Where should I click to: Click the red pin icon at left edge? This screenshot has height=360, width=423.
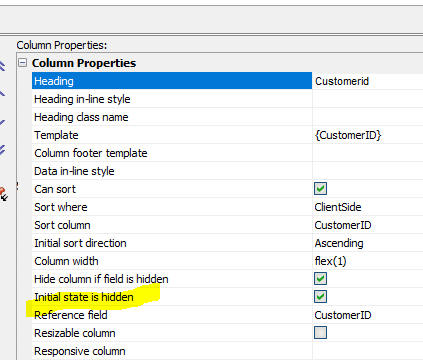point(3,194)
